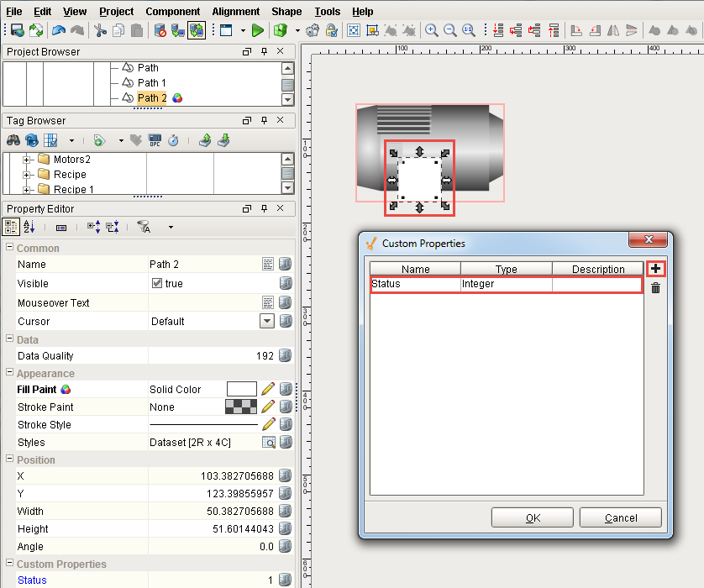The width and height of the screenshot is (704, 588).
Task: Select the tag search binoculars in Tag Browser
Action: pyautogui.click(x=12, y=140)
